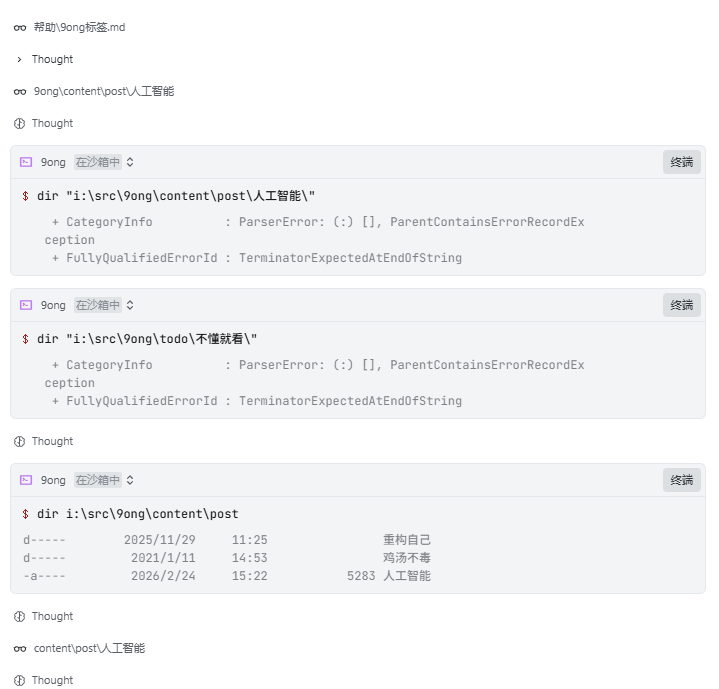Click the command text dir i:\src\9ong\content\post
The height and width of the screenshot is (689, 719).
click(x=138, y=514)
